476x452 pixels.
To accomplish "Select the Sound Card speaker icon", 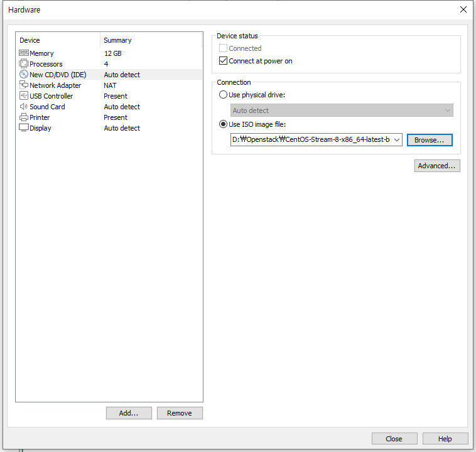I will point(24,107).
